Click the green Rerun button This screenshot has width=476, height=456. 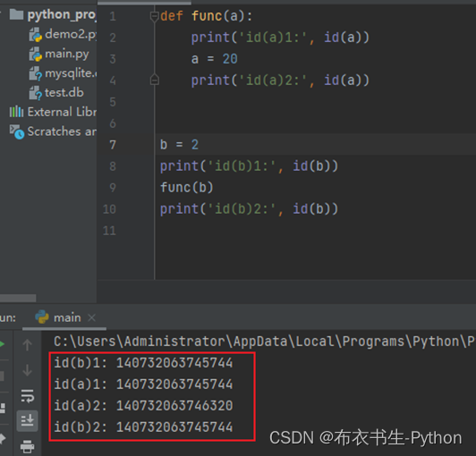[x=2, y=344]
